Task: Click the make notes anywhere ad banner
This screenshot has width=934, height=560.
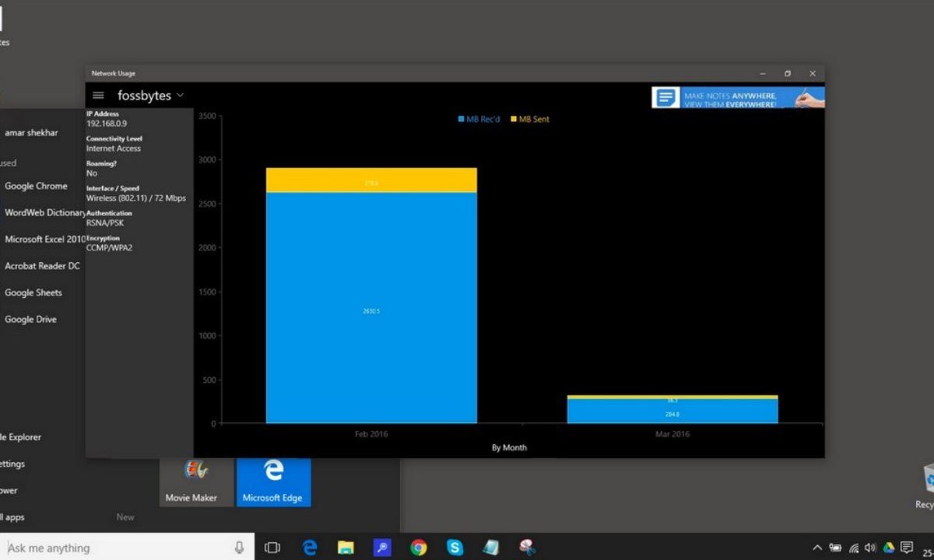Action: 737,97
